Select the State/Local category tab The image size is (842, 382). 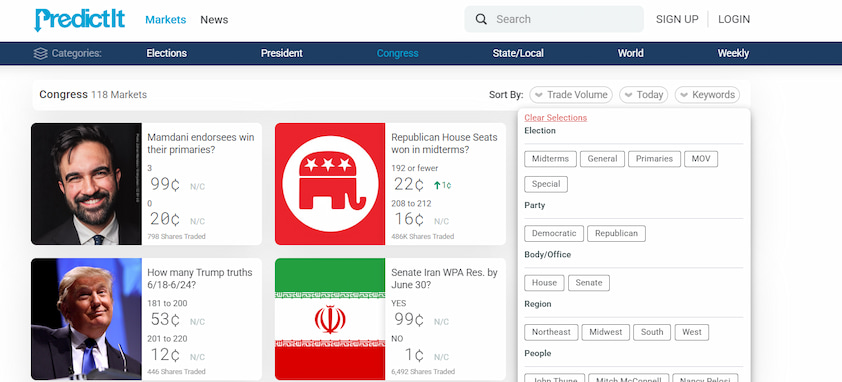[x=518, y=53]
